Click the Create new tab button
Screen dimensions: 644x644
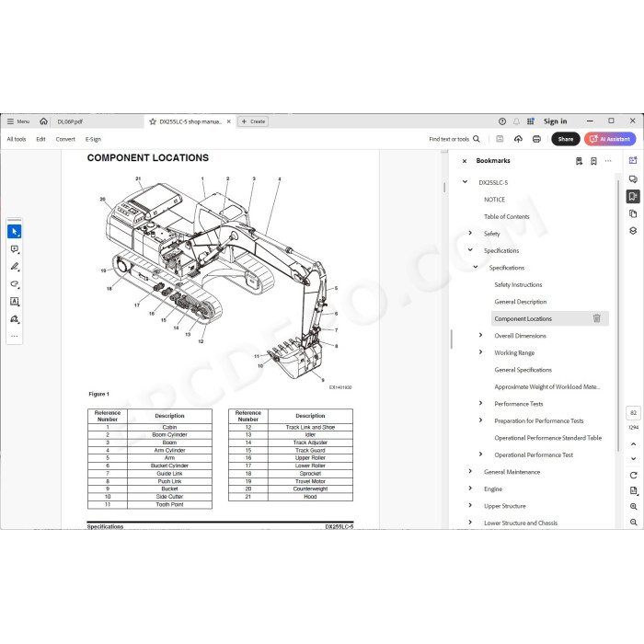(x=253, y=121)
